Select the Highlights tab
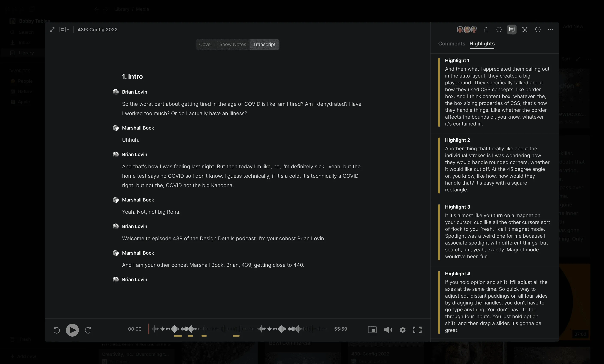The height and width of the screenshot is (364, 604). pos(482,44)
